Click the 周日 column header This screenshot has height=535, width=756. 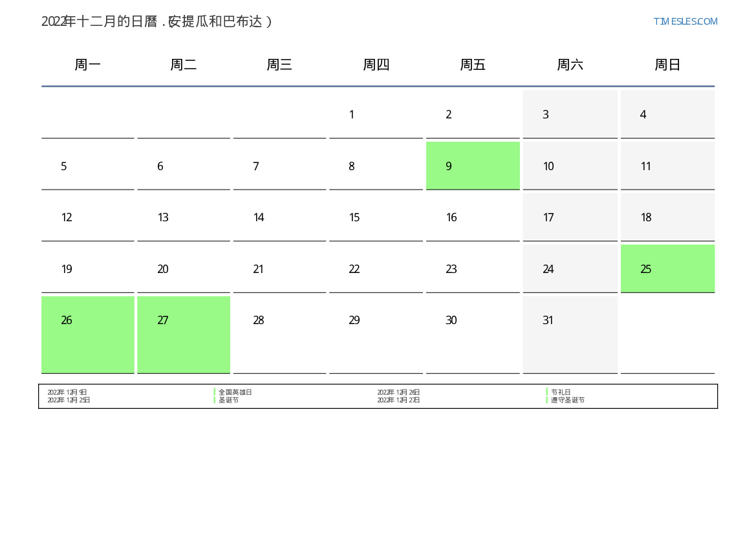[667, 65]
